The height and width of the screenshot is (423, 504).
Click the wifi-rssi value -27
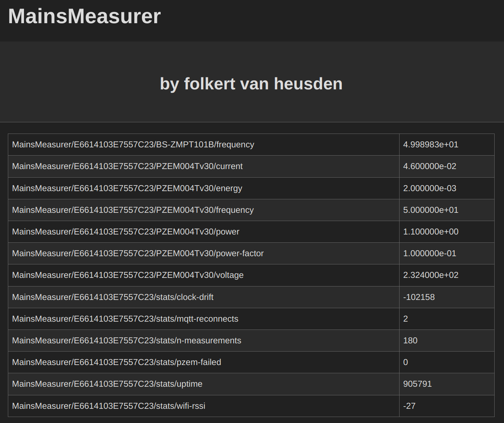point(409,406)
